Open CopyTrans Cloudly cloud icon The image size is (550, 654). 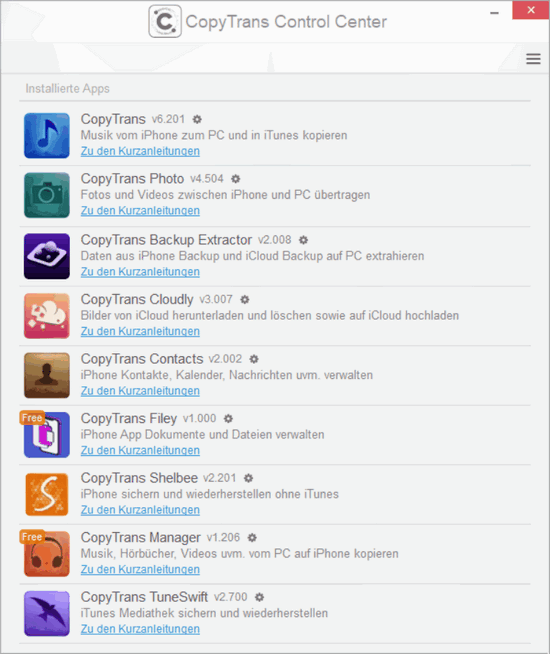pos(47,316)
